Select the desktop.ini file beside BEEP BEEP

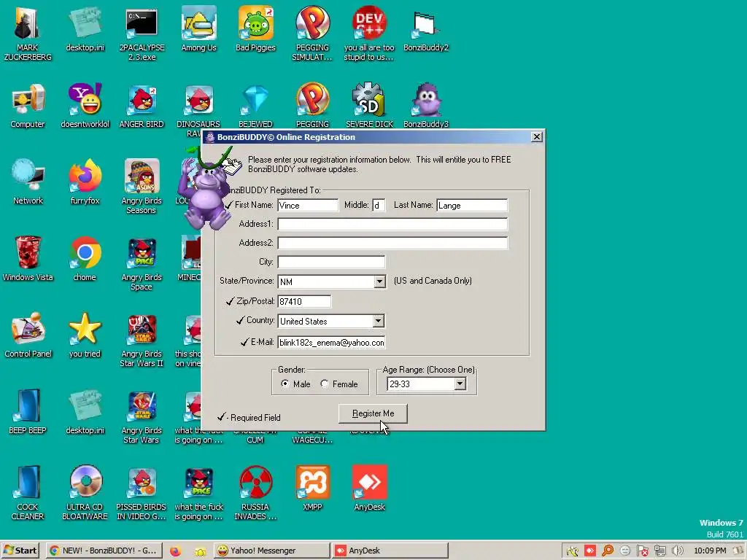coord(85,411)
